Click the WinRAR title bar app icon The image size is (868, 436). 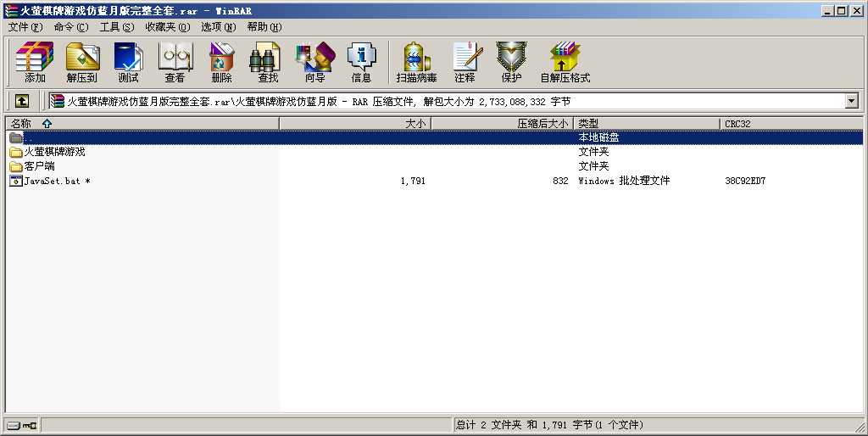coord(10,10)
